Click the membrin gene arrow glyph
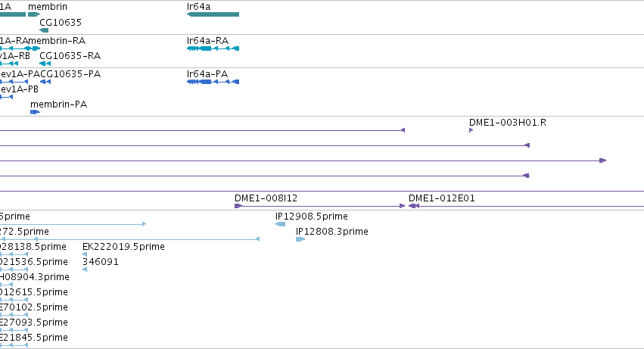Image resolution: width=644 pixels, height=349 pixels. tap(34, 14)
